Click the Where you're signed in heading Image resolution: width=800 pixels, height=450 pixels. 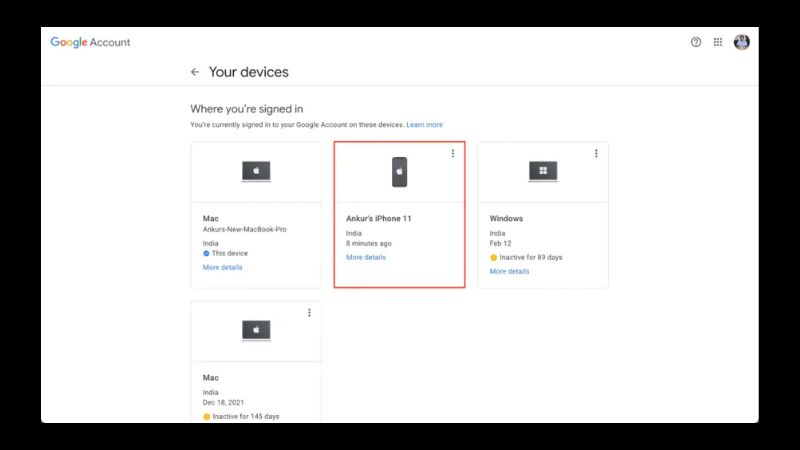pyautogui.click(x=246, y=109)
